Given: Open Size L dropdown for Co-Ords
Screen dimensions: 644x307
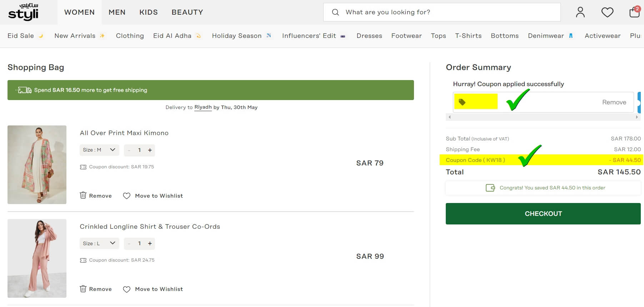Looking at the screenshot, I should click(x=99, y=243).
